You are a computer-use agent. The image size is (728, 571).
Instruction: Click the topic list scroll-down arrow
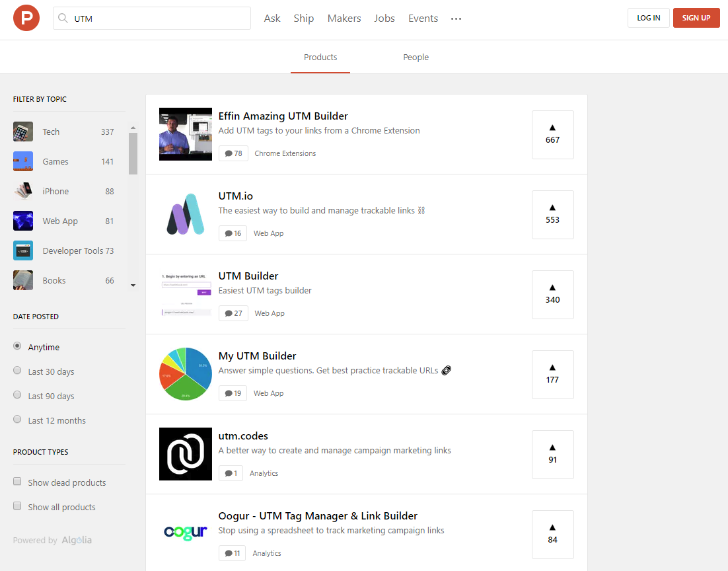(133, 285)
